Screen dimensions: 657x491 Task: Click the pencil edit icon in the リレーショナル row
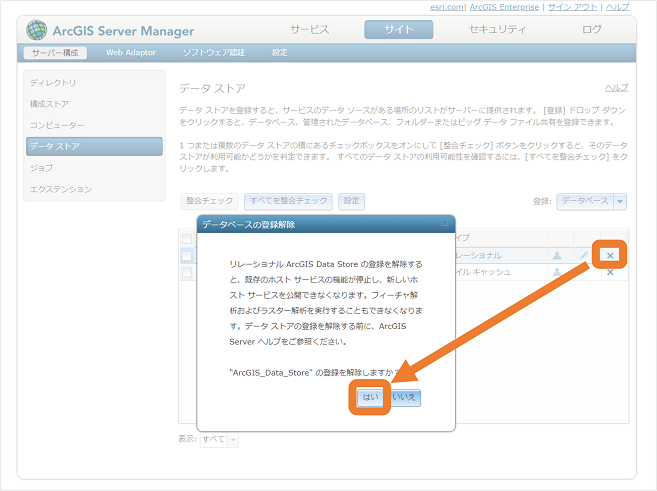[x=583, y=255]
